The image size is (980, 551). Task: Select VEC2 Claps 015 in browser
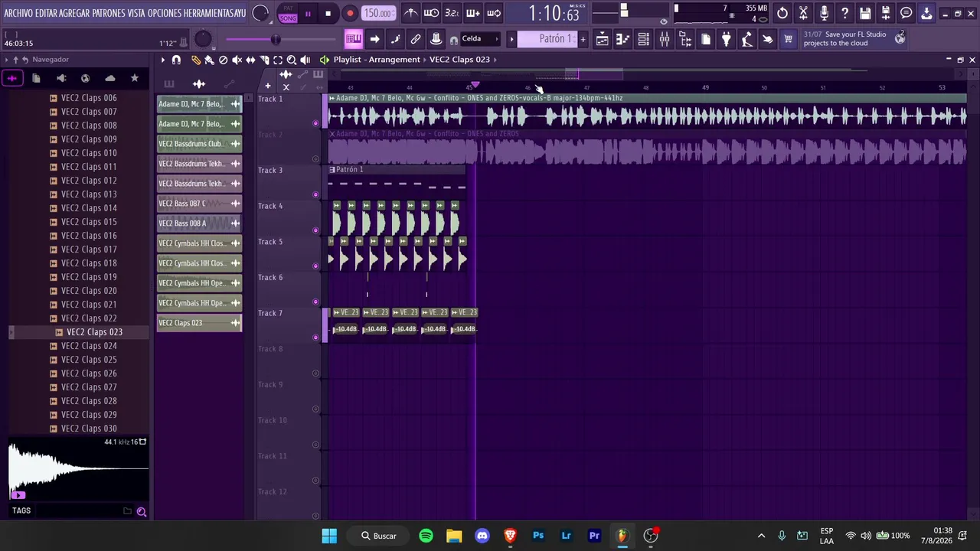[x=89, y=222]
